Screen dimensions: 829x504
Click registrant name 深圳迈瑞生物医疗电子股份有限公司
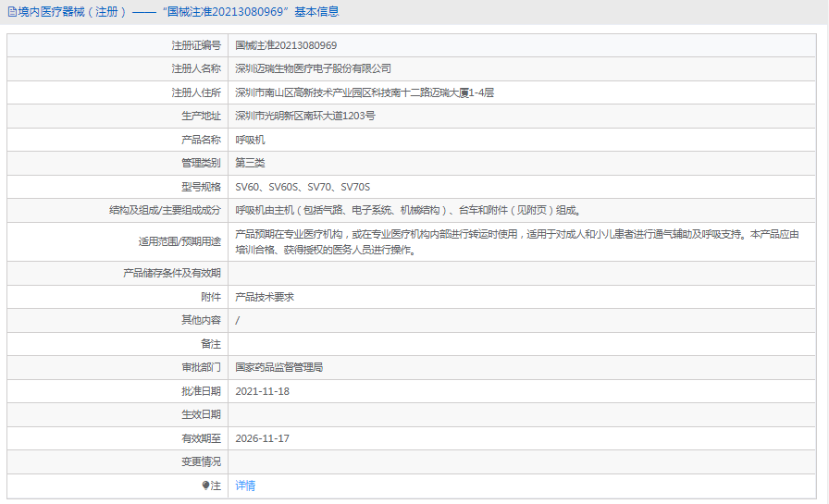(x=313, y=68)
